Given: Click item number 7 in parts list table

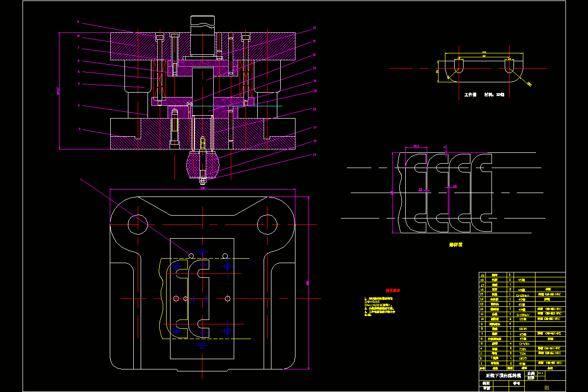Looking at the screenshot, I should point(482,333).
